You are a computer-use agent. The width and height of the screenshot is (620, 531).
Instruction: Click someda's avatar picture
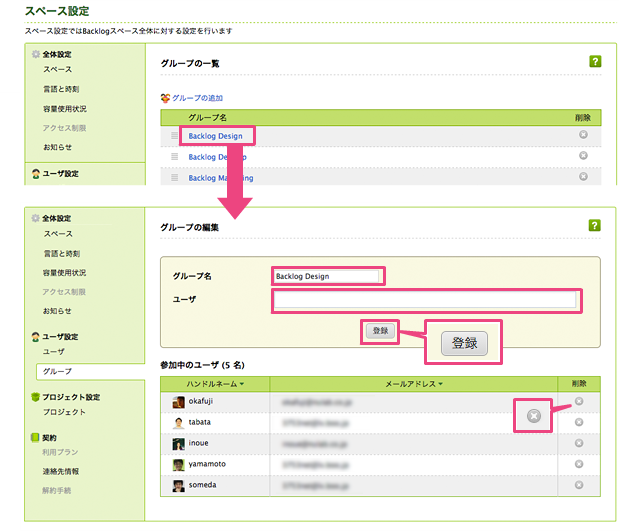tap(178, 486)
